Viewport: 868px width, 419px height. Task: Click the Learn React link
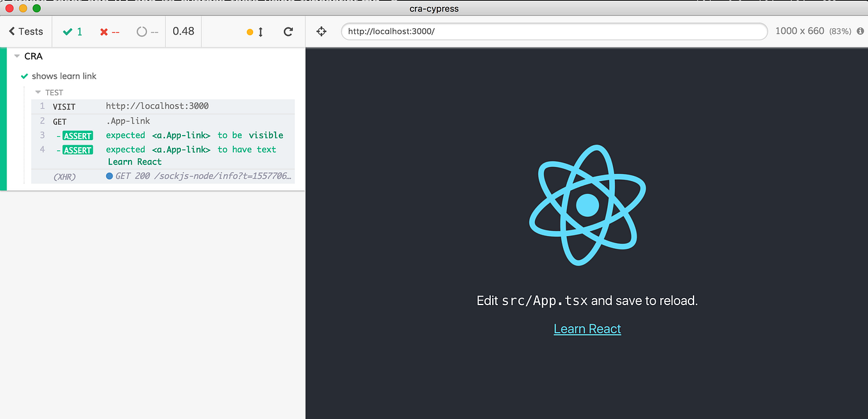click(x=587, y=328)
